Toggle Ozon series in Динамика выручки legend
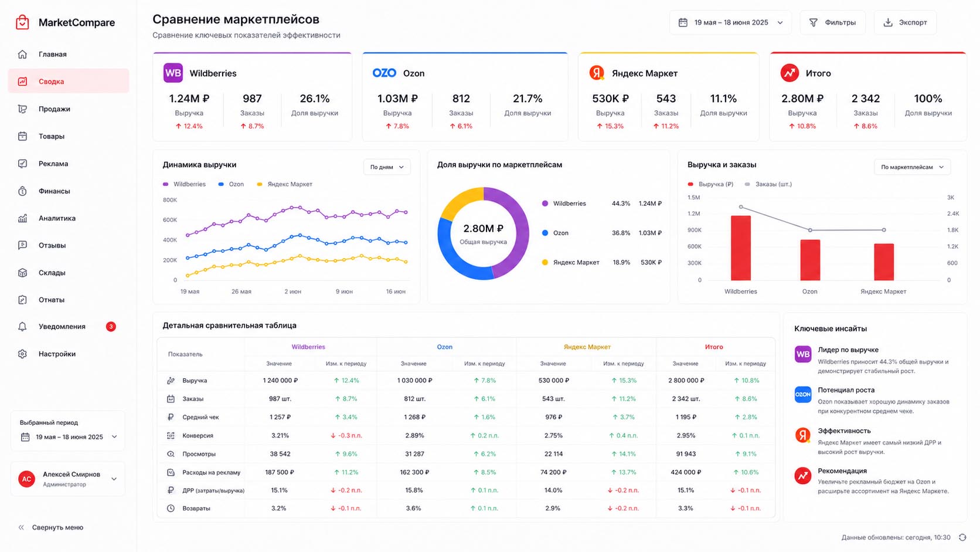This screenshot has width=980, height=552. [x=231, y=184]
